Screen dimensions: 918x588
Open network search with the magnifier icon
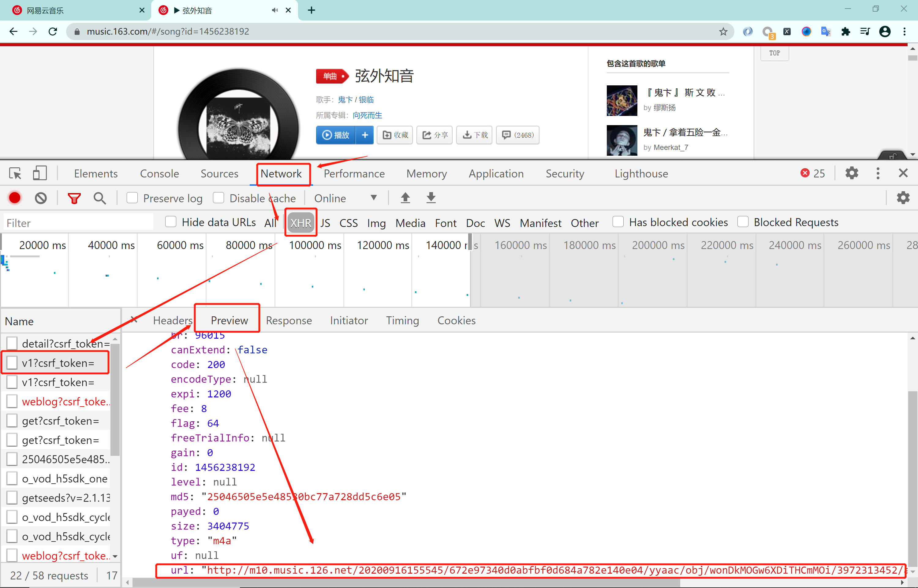[100, 198]
